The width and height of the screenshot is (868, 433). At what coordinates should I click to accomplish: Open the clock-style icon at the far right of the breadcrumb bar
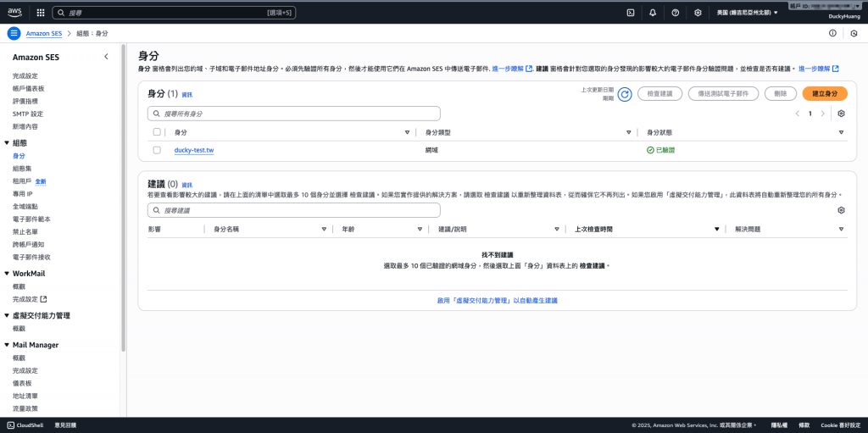pos(854,33)
